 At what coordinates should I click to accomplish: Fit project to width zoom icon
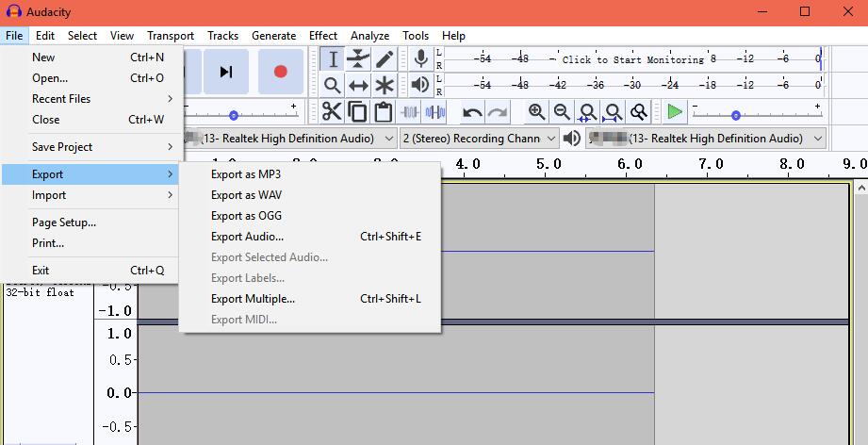click(x=613, y=112)
